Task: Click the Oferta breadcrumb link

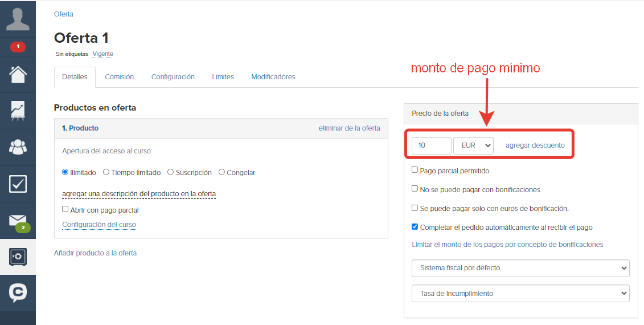Action: (64, 14)
